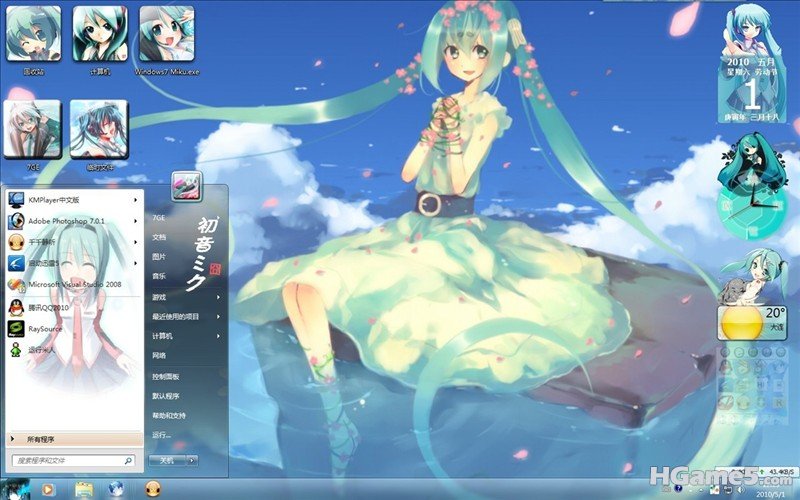The width and height of the screenshot is (800, 500).
Task: Expand the arrow next to 千千静听
Action: click(x=136, y=242)
